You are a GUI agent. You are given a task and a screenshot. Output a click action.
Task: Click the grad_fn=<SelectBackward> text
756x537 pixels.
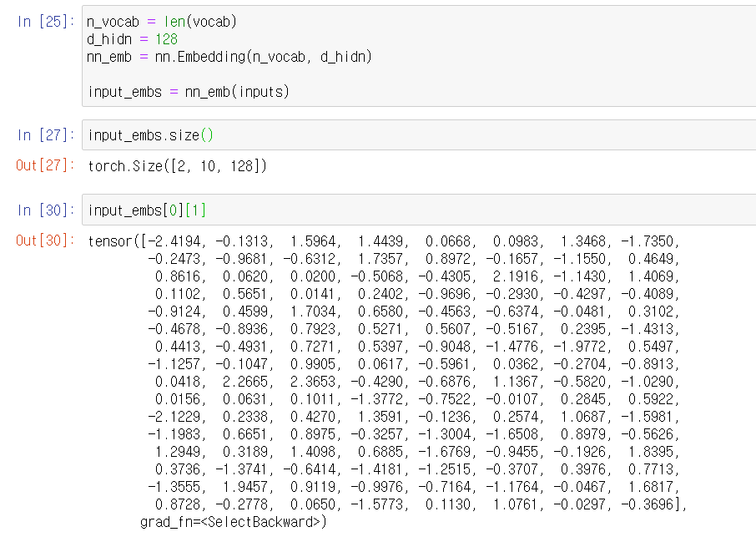pyautogui.click(x=233, y=522)
